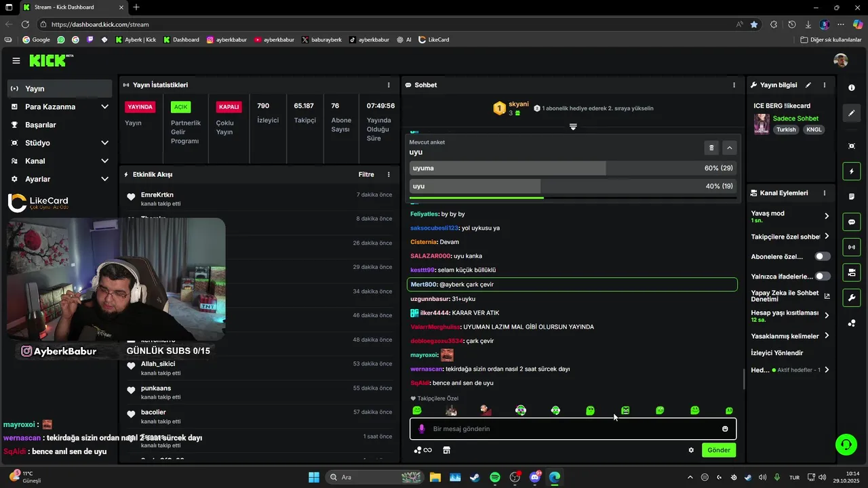Click İzleyici Yönlendir option
This screenshot has width=868, height=488.
777,353
